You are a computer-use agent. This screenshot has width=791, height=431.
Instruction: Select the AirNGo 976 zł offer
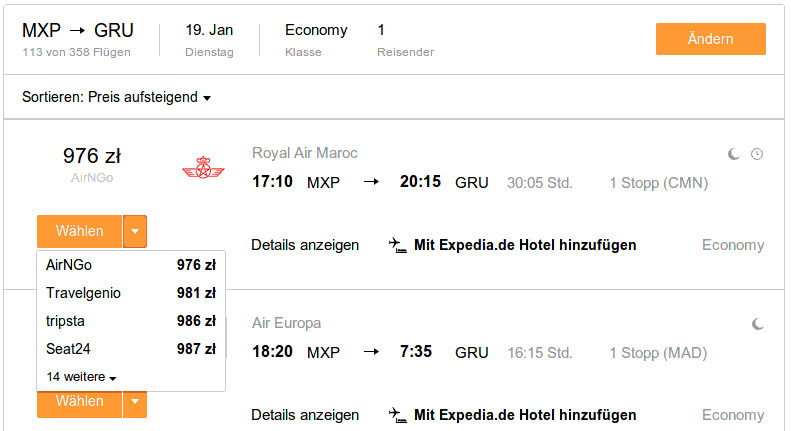131,265
